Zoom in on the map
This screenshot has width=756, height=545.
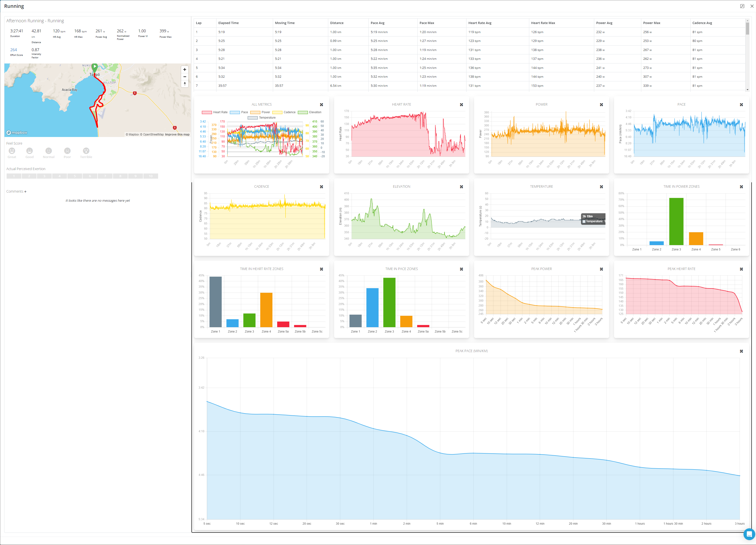185,70
